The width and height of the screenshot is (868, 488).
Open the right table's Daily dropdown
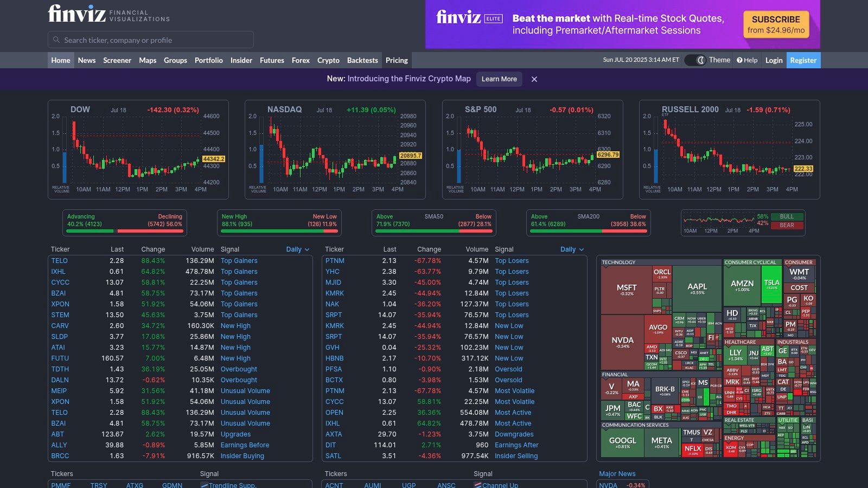coord(572,249)
